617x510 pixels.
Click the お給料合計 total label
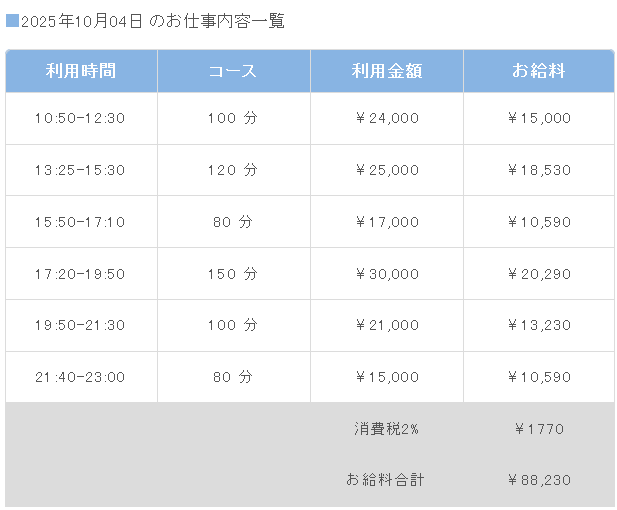coord(385,480)
